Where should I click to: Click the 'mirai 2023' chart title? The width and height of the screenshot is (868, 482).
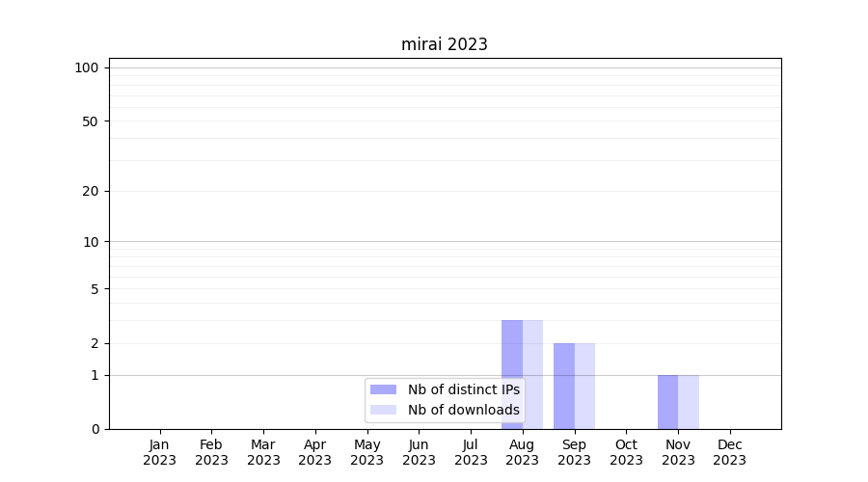(x=445, y=44)
